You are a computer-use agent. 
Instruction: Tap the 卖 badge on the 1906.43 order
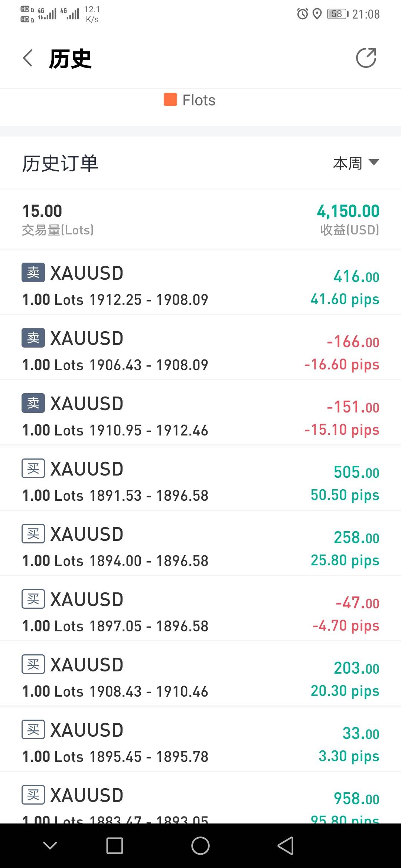point(33,338)
